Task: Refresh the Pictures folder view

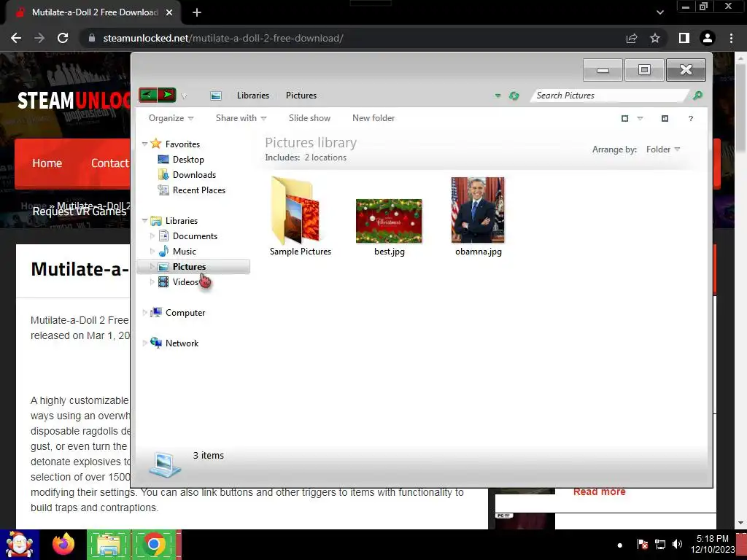Action: (514, 96)
